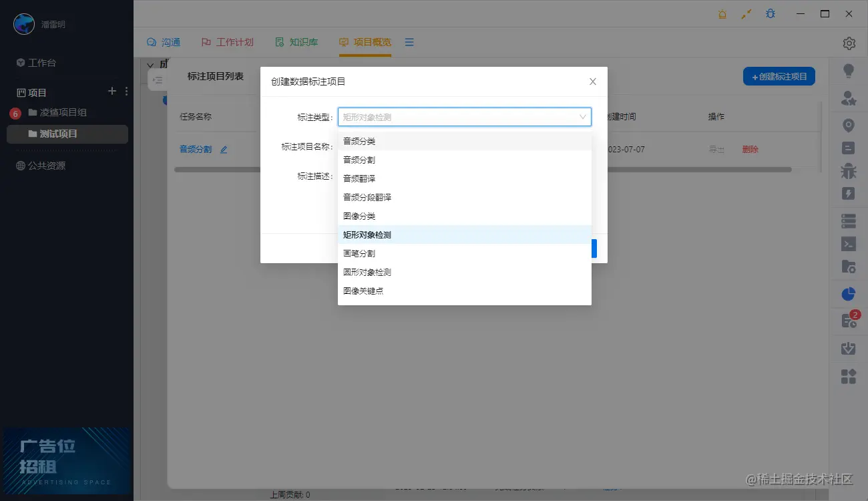Click 删除 in the 音频分割 row
This screenshot has height=501, width=868.
point(750,150)
